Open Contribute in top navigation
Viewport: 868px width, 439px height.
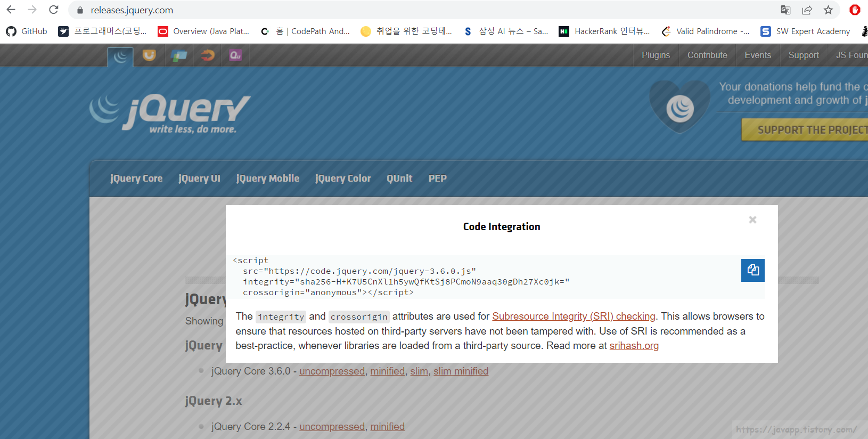pos(707,55)
